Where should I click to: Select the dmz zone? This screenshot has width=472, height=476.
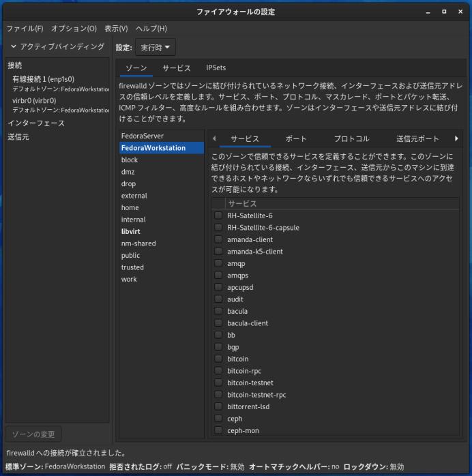[162, 172]
